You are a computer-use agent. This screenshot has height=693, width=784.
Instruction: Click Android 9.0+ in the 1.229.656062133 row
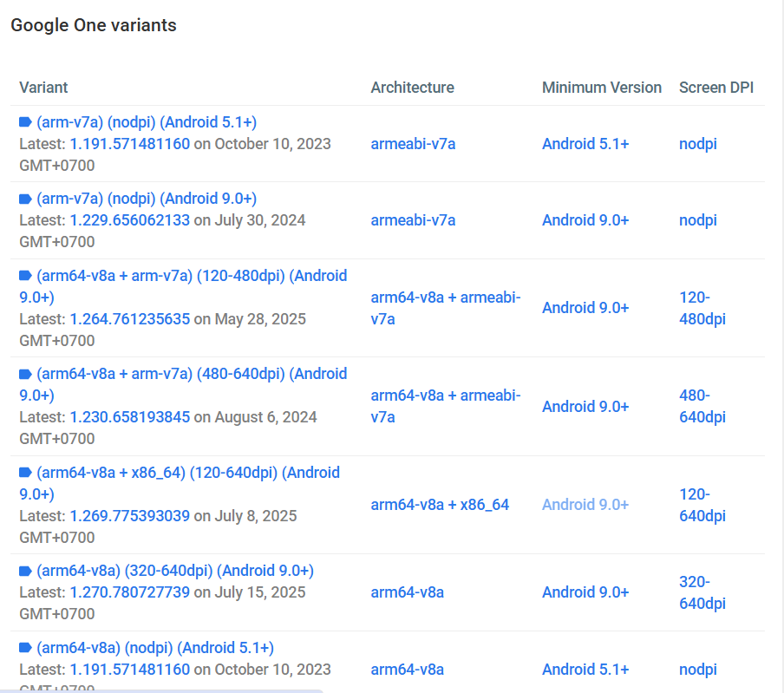pyautogui.click(x=585, y=220)
